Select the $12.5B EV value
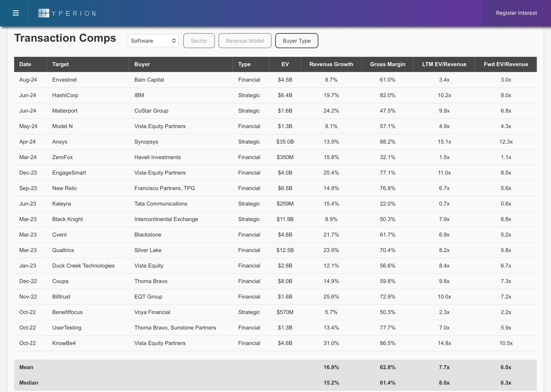 tap(285, 250)
